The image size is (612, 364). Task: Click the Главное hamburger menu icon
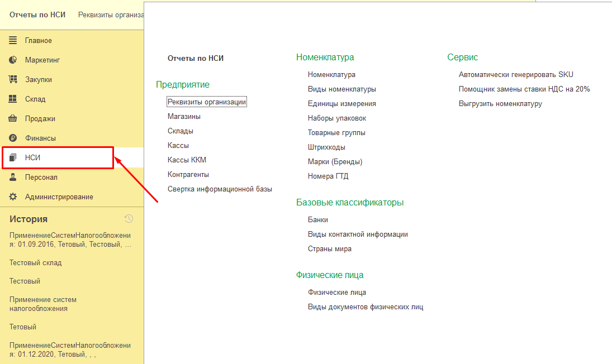13,40
